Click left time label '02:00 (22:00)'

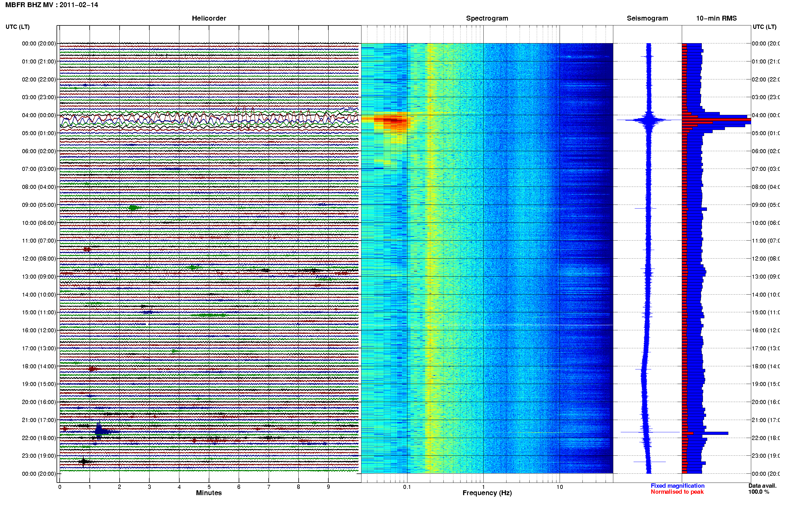point(39,79)
